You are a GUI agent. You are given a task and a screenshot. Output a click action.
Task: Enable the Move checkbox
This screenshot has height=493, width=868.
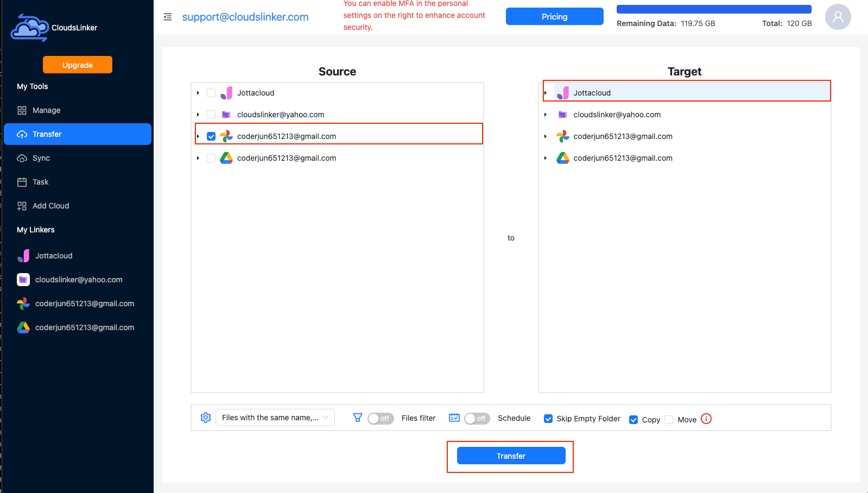[669, 420]
